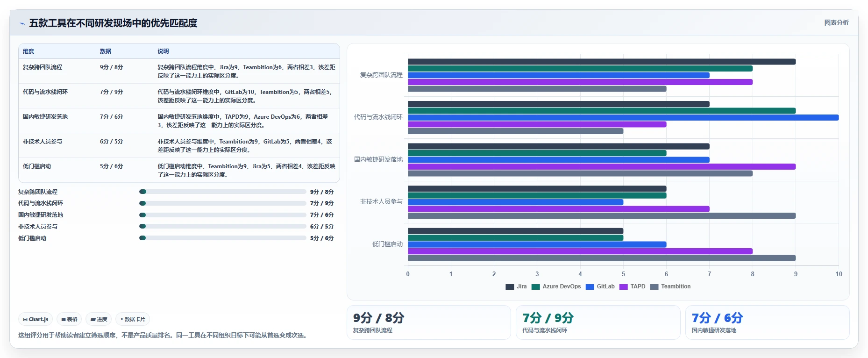The width and height of the screenshot is (868, 358).
Task: Click the Chart.js chip
Action: coord(36,319)
